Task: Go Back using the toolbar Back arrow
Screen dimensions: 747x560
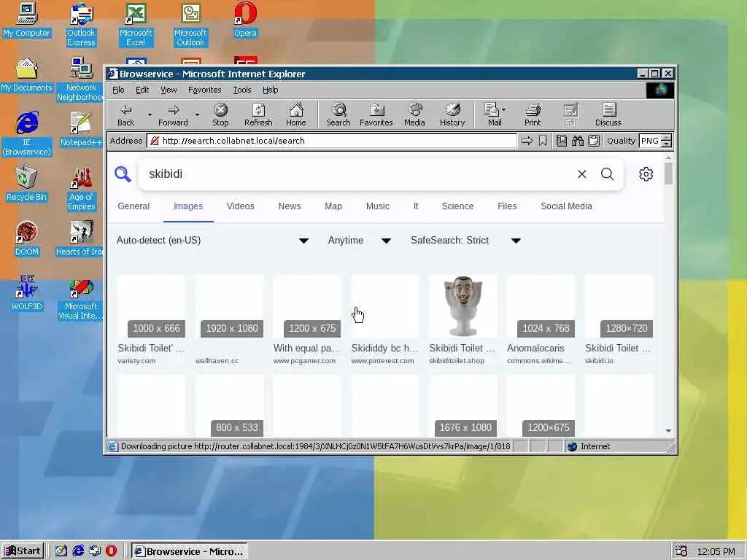Action: click(125, 114)
